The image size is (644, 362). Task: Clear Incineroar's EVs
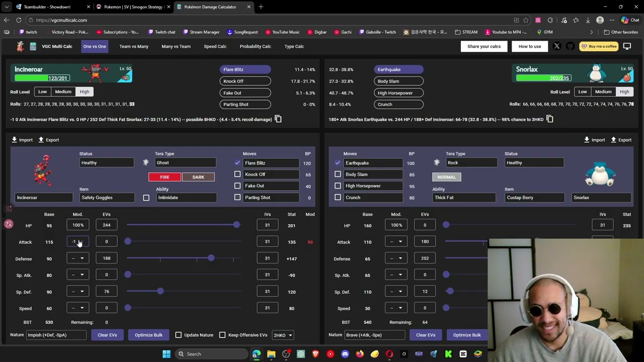click(107, 335)
